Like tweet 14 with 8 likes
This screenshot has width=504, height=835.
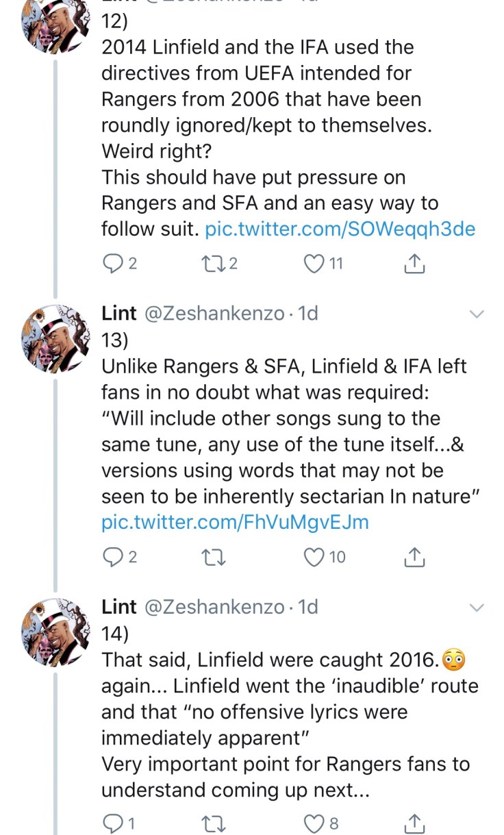314,823
